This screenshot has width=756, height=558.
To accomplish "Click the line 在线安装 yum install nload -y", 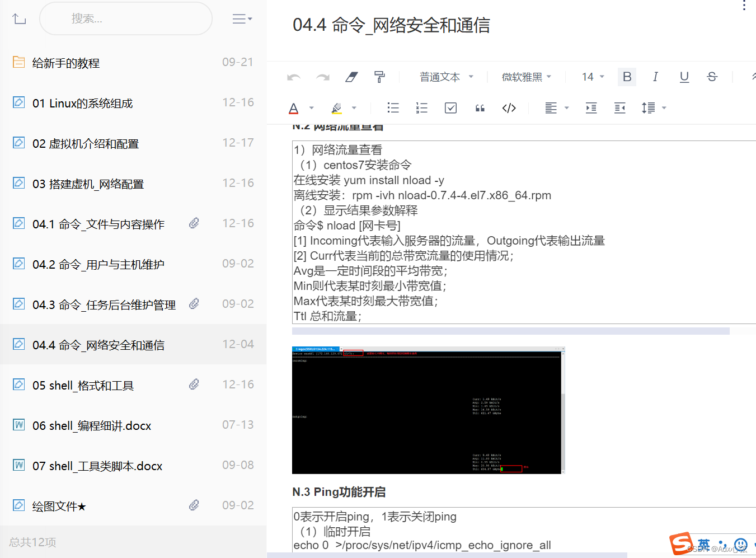I will pyautogui.click(x=369, y=180).
